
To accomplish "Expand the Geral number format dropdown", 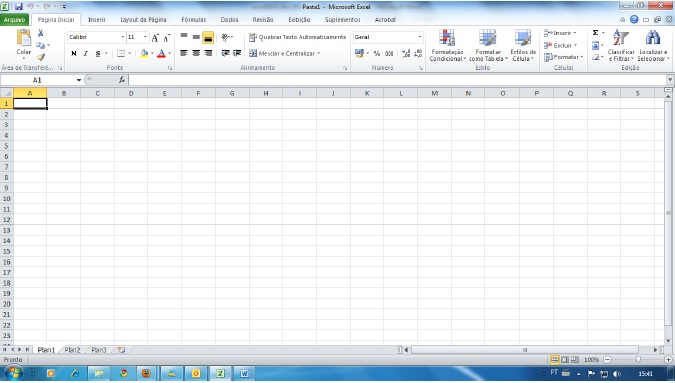I will (x=420, y=37).
